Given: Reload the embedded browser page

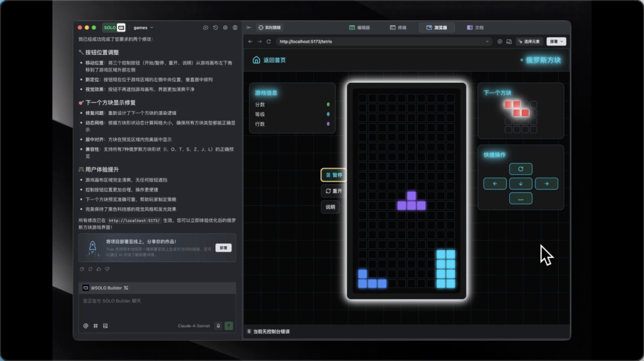Looking at the screenshot, I should tap(268, 42).
